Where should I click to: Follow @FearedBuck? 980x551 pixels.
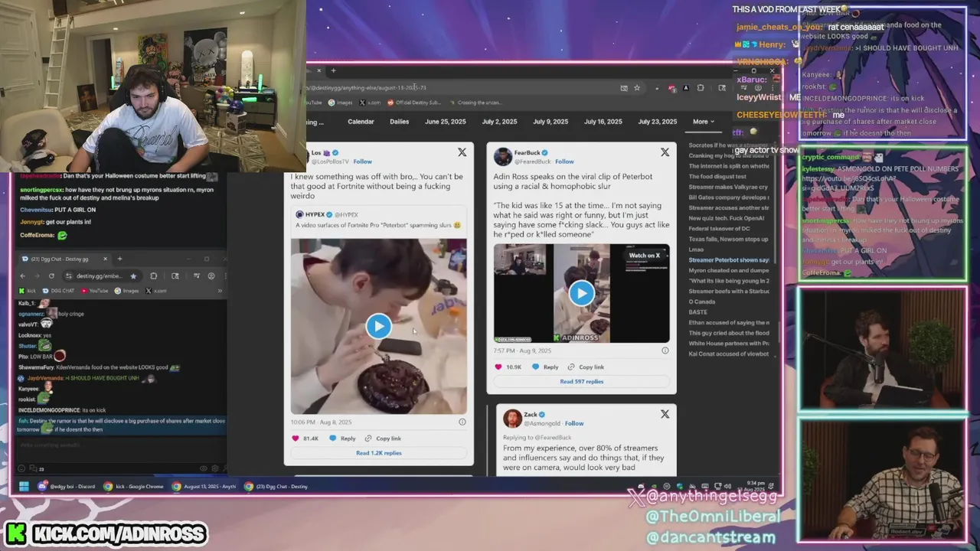[x=564, y=161]
